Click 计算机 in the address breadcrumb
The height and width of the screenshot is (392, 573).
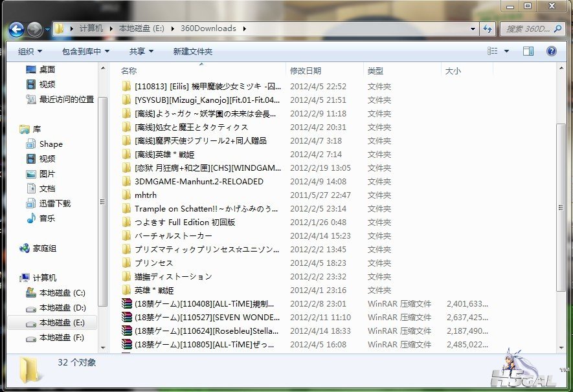click(x=91, y=28)
